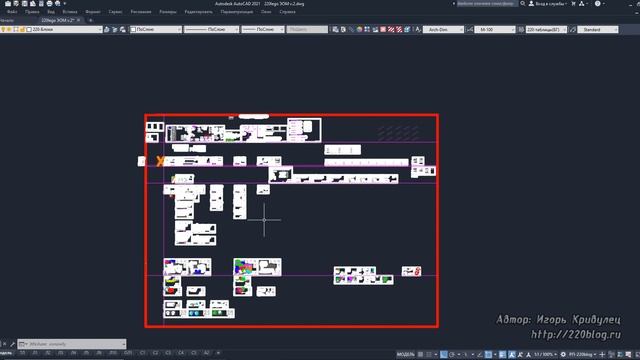Toggle the layer lock padlock icon
The image size is (640, 360).
[22, 29]
